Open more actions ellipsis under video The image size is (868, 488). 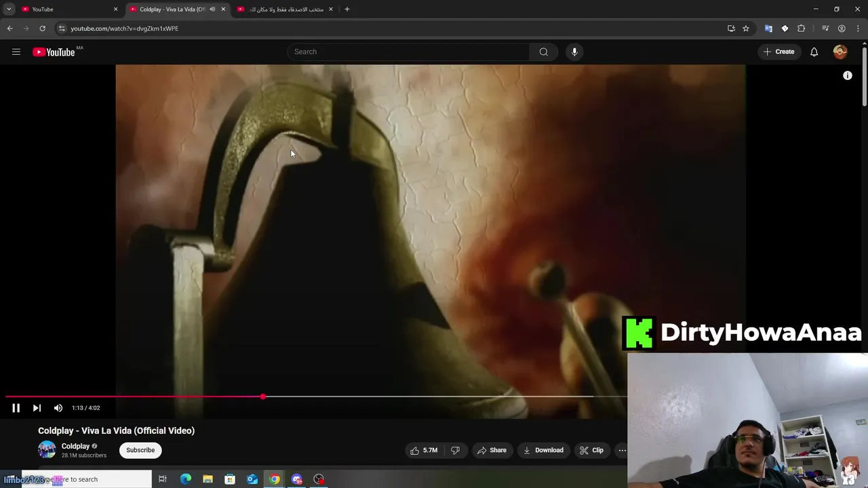[622, 450]
